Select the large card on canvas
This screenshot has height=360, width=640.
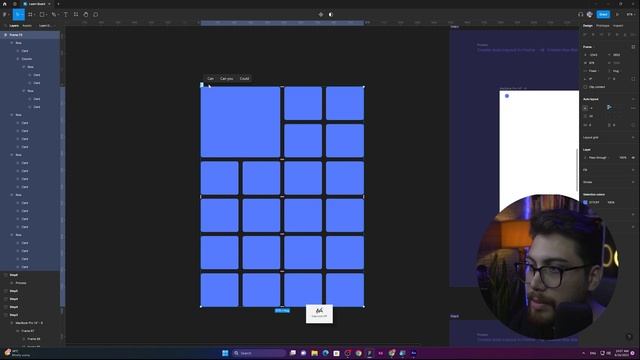pyautogui.click(x=240, y=122)
